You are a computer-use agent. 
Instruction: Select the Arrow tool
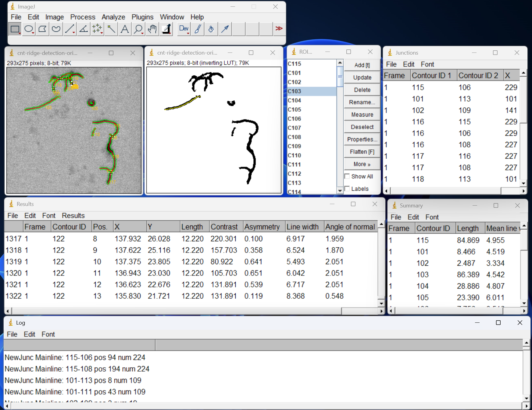225,29
